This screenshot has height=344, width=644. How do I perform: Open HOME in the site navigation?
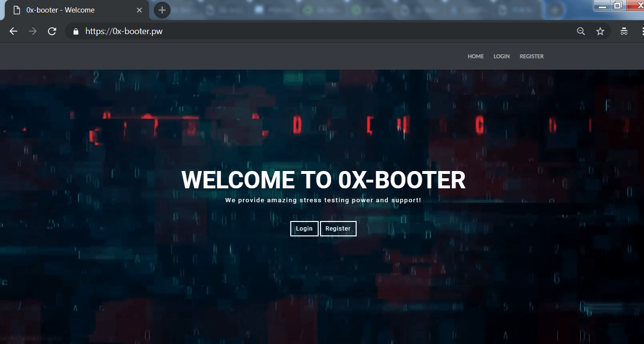click(x=476, y=57)
